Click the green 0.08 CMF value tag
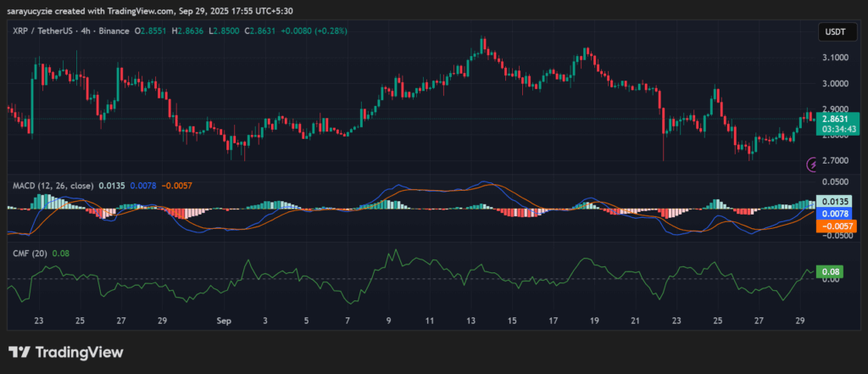The width and height of the screenshot is (868, 374). [x=831, y=273]
